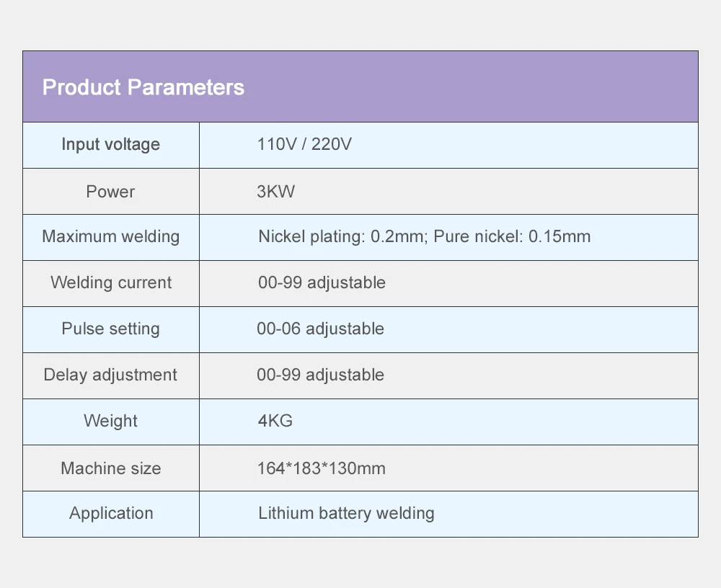Click the Delay adjustment 00-99 adjustable value
This screenshot has height=588, width=721.
[x=320, y=375]
